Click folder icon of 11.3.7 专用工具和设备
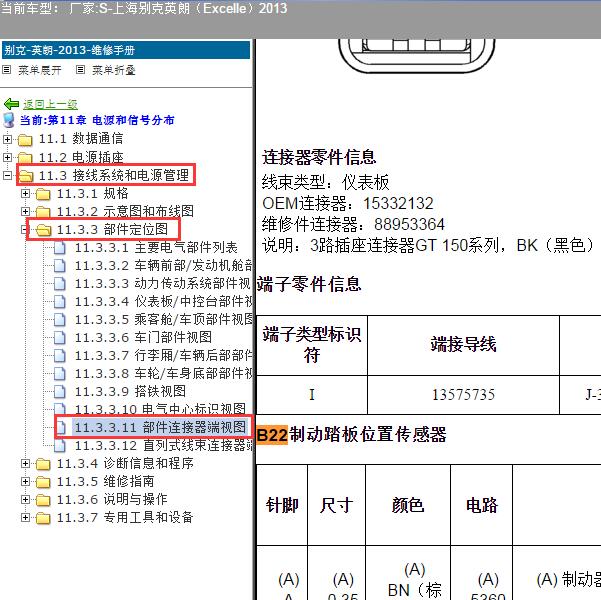 [x=43, y=518]
